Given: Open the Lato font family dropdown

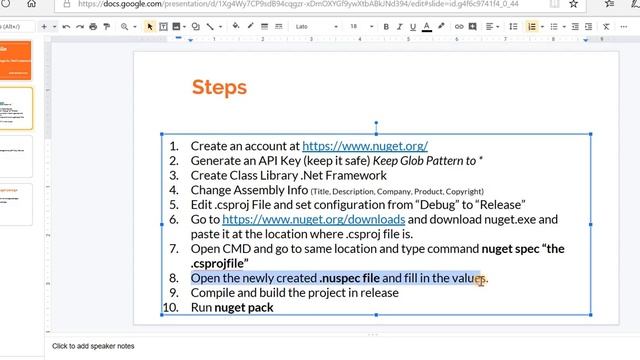Looking at the screenshot, I should pos(317,27).
